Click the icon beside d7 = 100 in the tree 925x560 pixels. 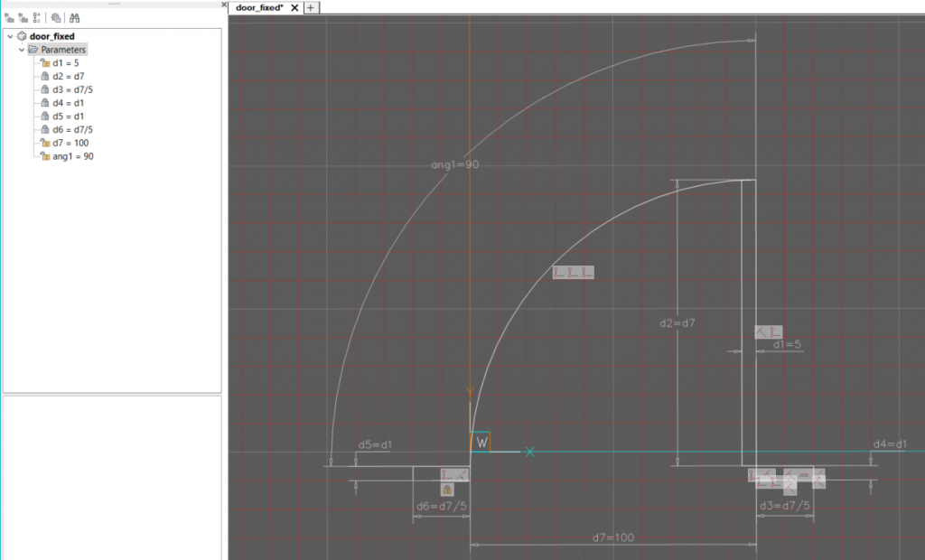click(x=45, y=143)
